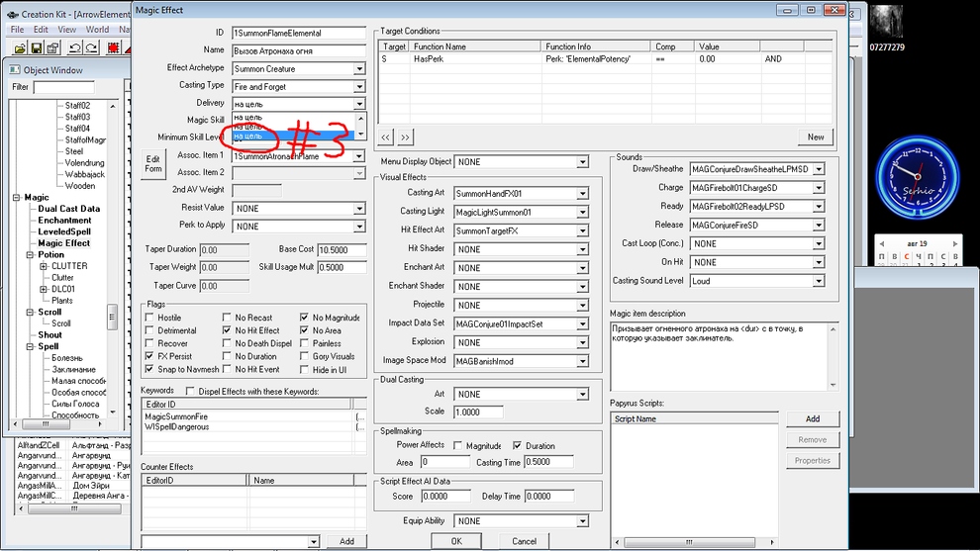Click the preferences toolbar icon
Viewport: 980px width, 551px height.
click(52, 47)
